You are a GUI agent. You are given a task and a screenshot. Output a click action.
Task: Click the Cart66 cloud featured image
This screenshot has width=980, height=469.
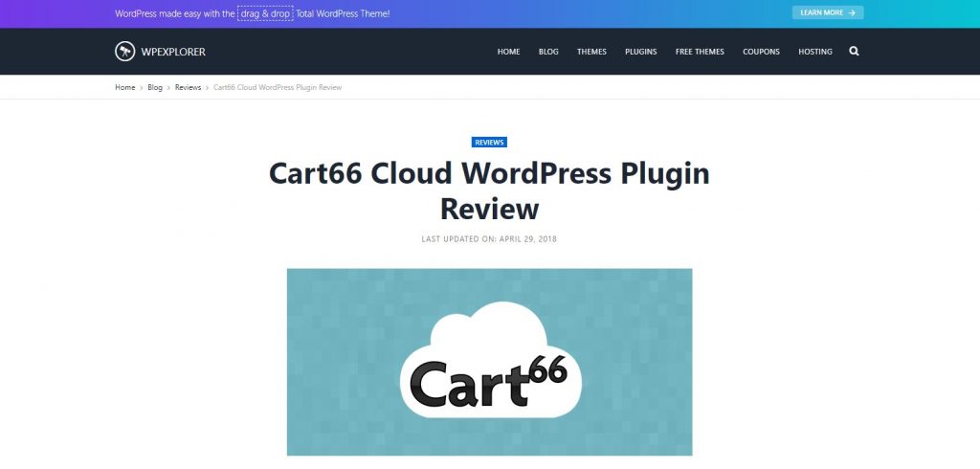click(x=489, y=362)
